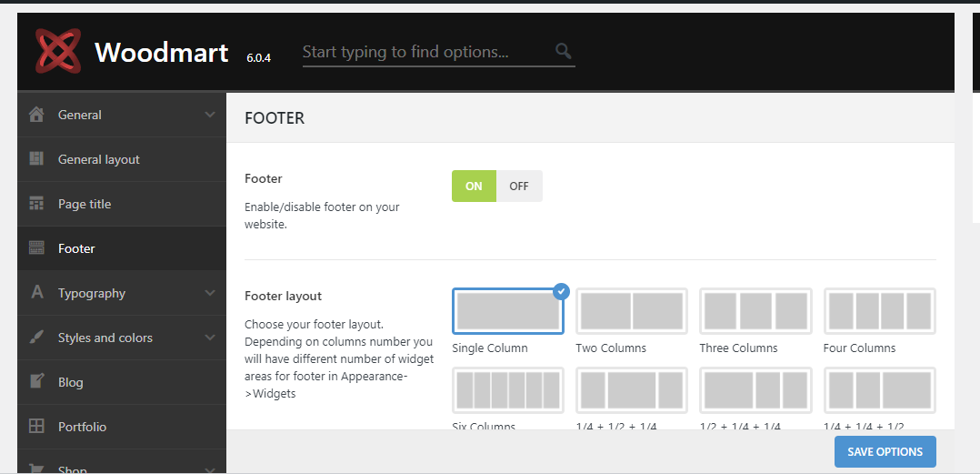Click the Footer sidebar icon
The image size is (980, 474).
click(37, 248)
